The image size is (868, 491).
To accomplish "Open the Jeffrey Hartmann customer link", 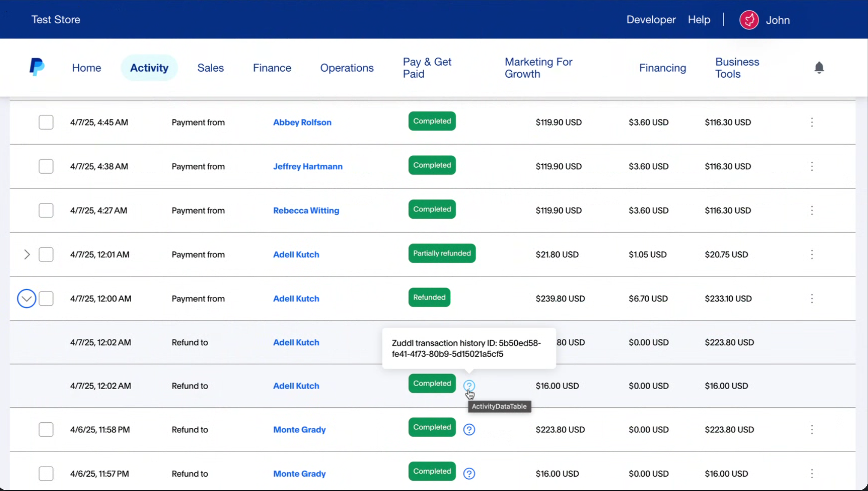I will pyautogui.click(x=307, y=166).
